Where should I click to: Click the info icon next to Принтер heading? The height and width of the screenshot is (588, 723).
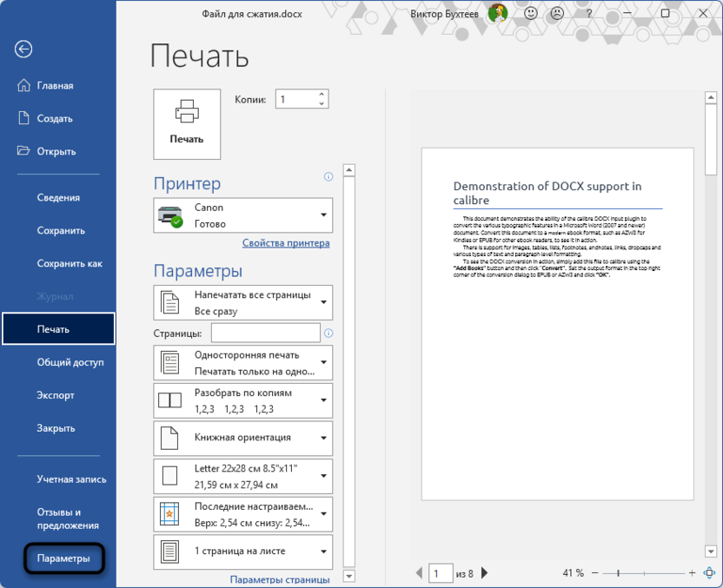tap(328, 176)
